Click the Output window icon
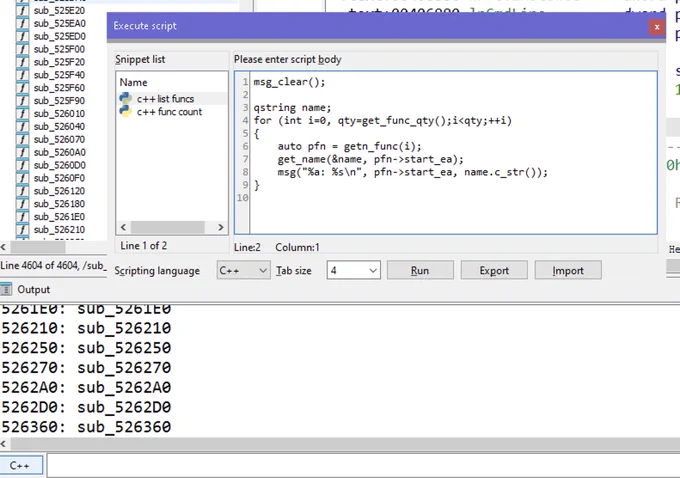Screen dimensions: 680x478 click(6, 289)
